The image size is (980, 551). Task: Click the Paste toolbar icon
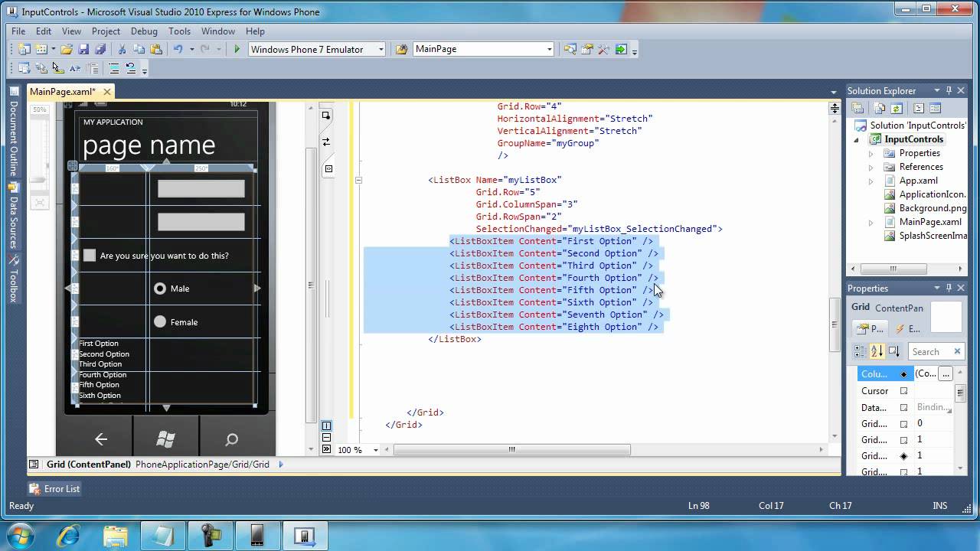[x=156, y=49]
